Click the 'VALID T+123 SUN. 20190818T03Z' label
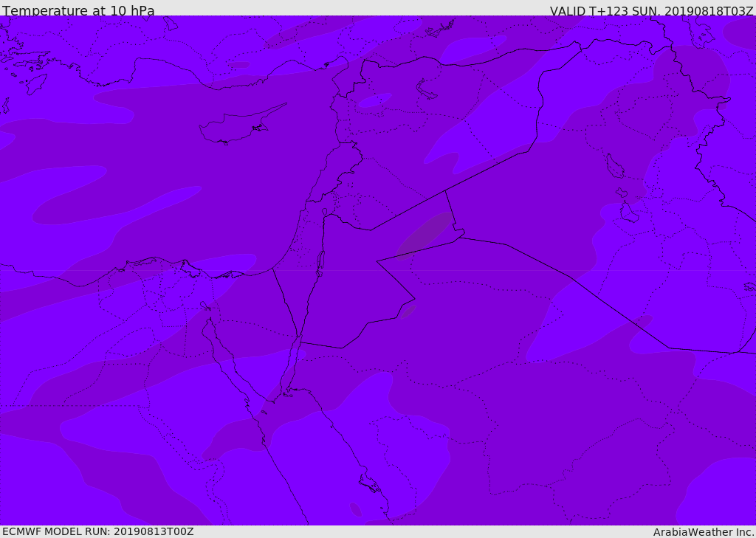 click(653, 11)
